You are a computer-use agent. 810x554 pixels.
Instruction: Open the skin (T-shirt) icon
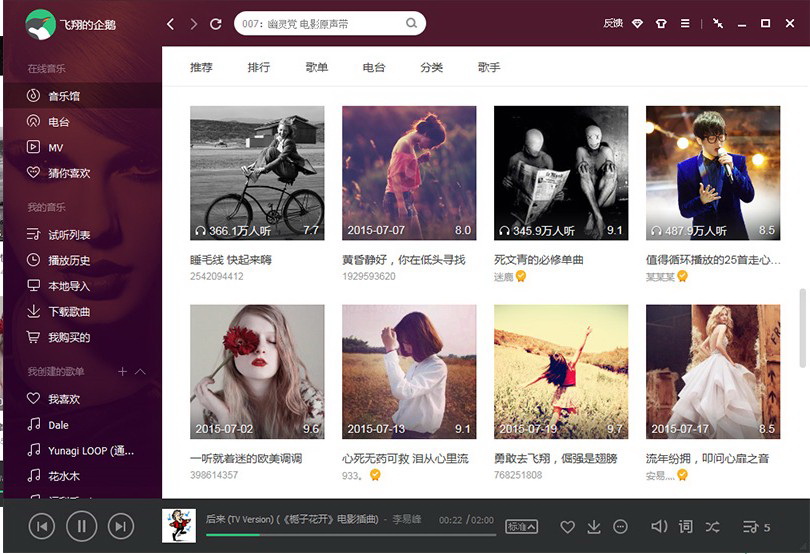[x=661, y=23]
